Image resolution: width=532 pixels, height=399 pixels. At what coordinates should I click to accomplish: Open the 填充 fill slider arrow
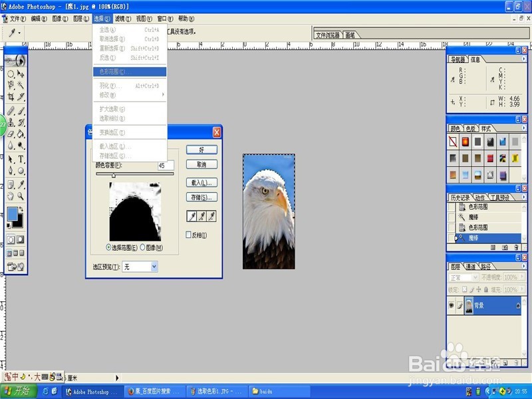pos(521,289)
